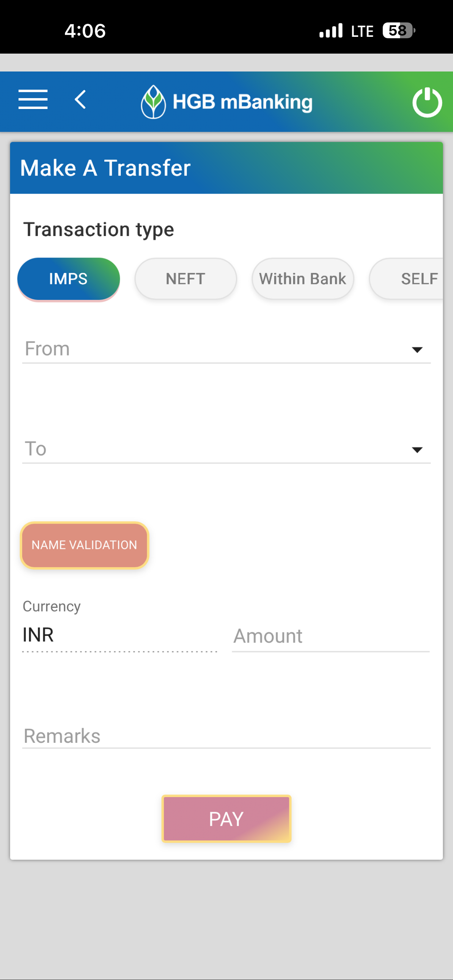This screenshot has width=453, height=980.
Task: Focus the Amount input field
Action: point(331,637)
